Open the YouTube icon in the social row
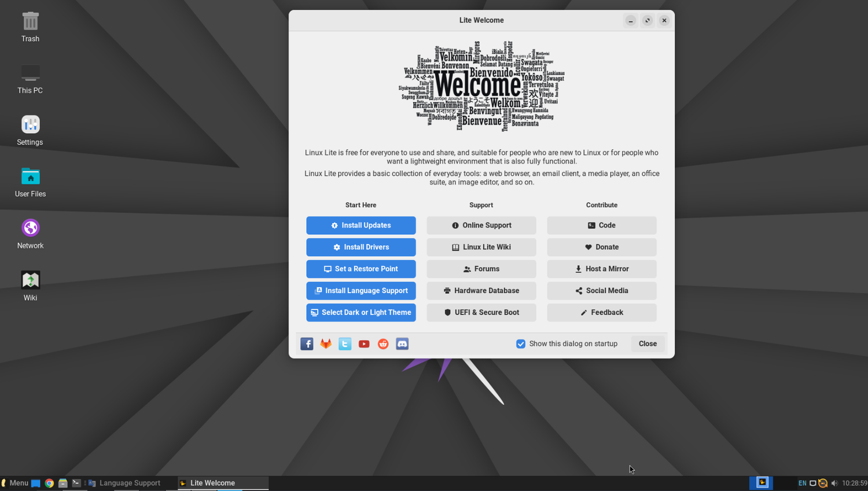Screen dimensions: 868x491 [x=364, y=343]
